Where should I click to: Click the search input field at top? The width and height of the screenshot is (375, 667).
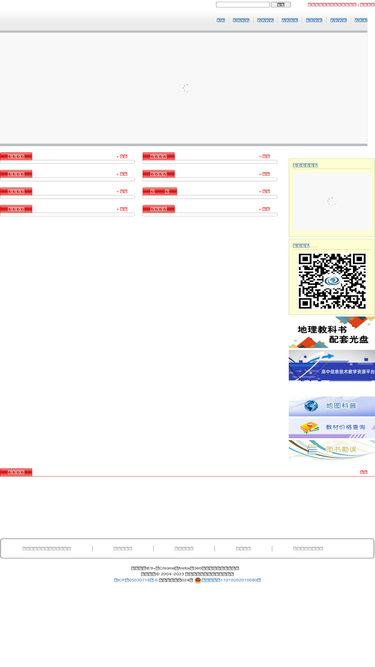point(242,5)
